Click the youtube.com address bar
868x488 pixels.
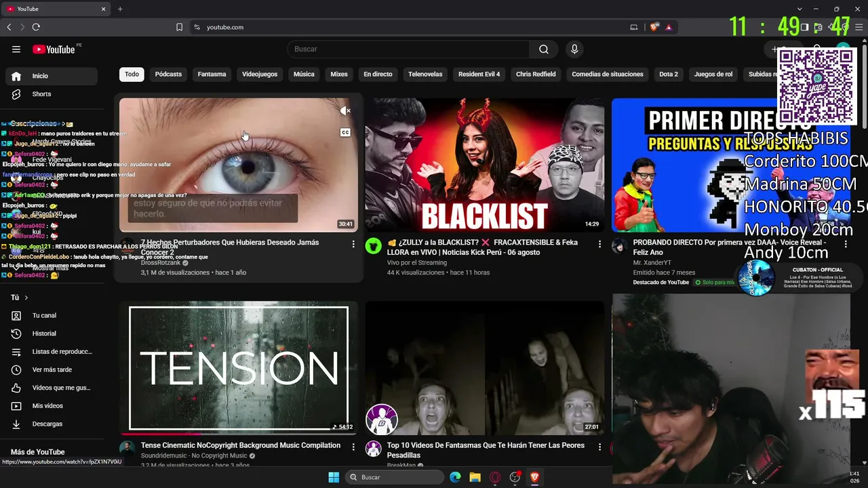407,27
